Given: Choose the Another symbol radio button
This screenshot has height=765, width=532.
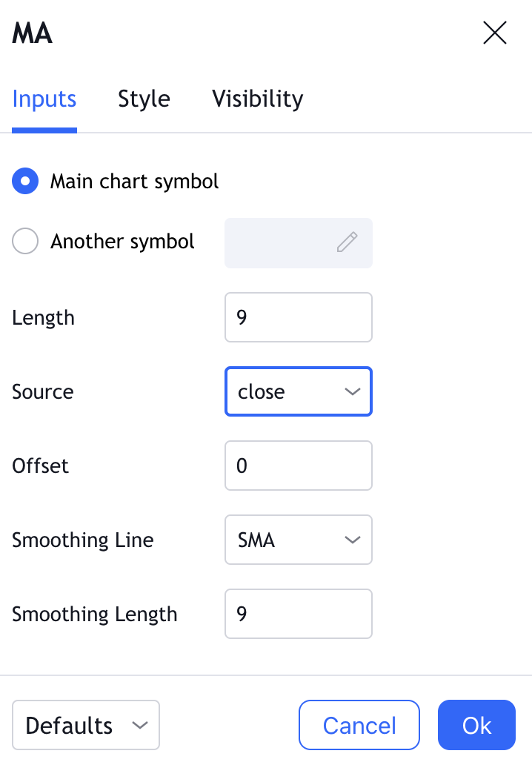Looking at the screenshot, I should [25, 242].
